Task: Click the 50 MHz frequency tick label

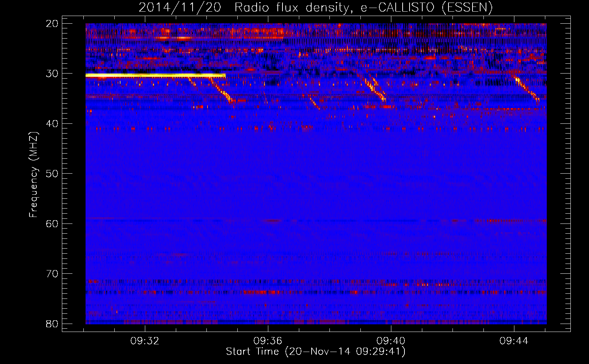Action: pyautogui.click(x=52, y=174)
